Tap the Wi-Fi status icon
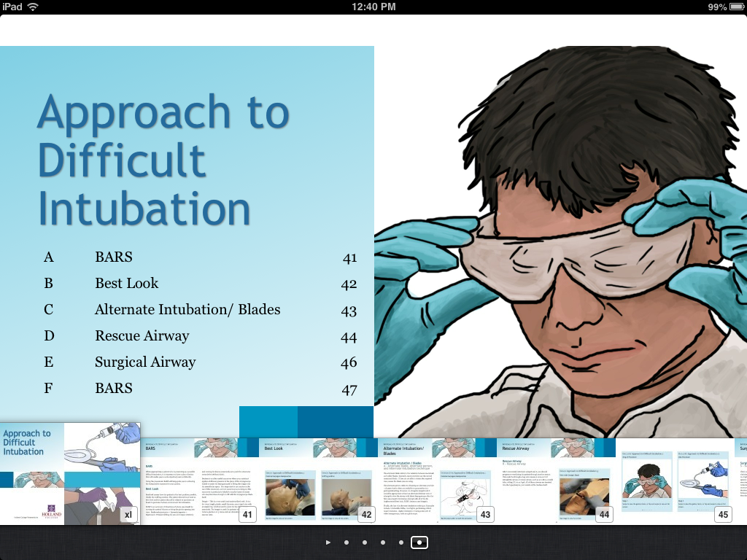Screen dimensions: 747x560 [x=33, y=7]
